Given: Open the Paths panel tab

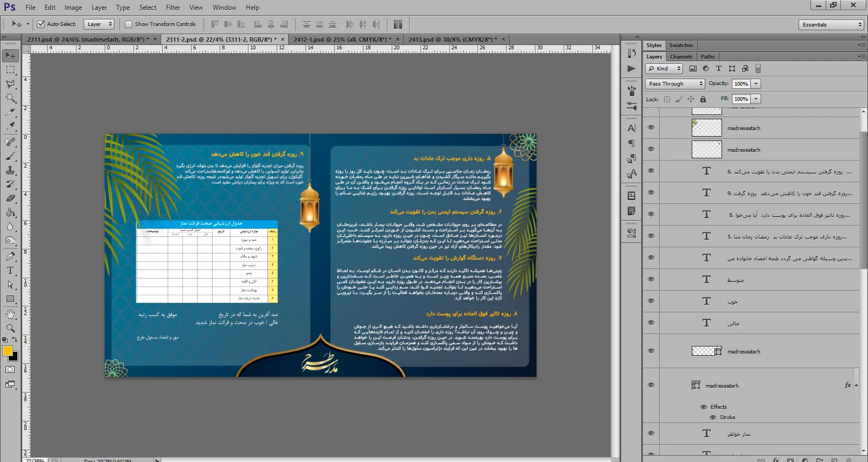Looking at the screenshot, I should (707, 56).
